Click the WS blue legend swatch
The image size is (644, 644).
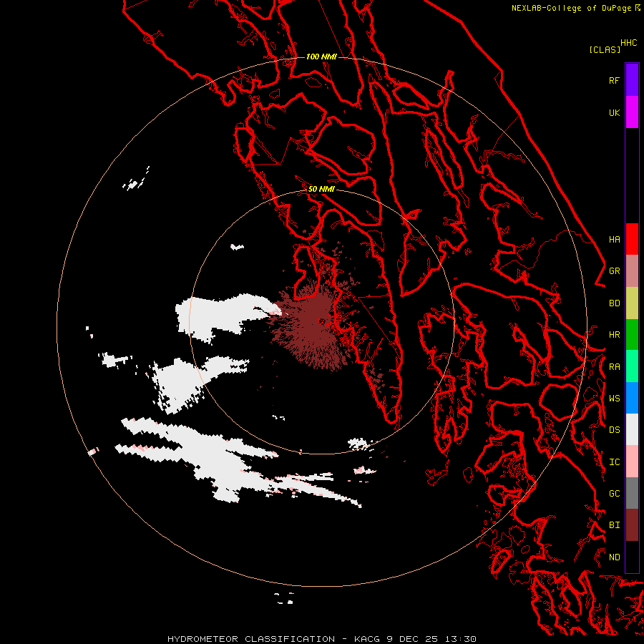[x=632, y=398]
